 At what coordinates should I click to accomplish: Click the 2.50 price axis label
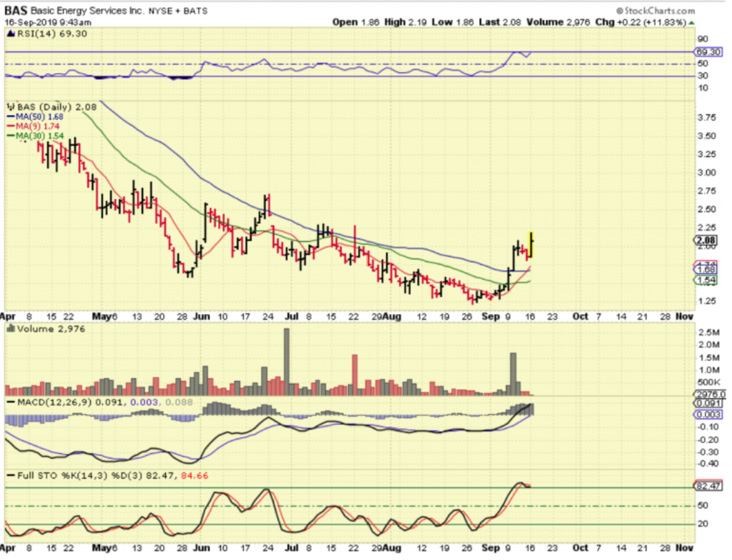click(706, 209)
